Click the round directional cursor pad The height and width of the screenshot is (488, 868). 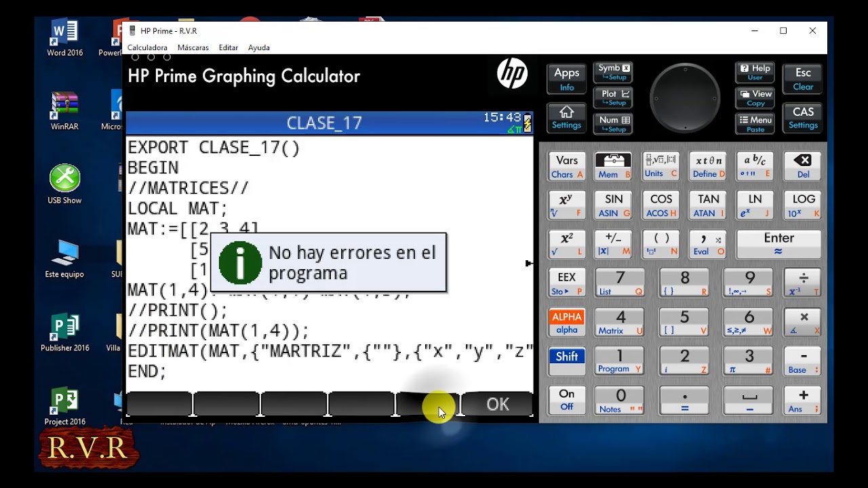point(684,99)
